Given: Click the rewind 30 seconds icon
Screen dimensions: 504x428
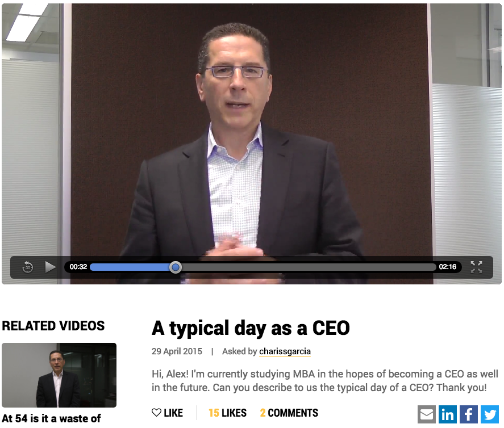Looking at the screenshot, I should (28, 267).
